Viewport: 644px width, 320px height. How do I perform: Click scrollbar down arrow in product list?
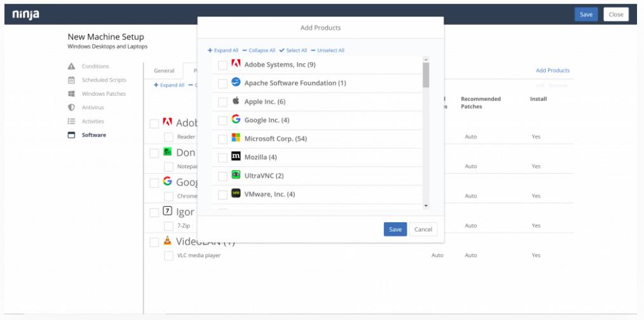coord(426,206)
